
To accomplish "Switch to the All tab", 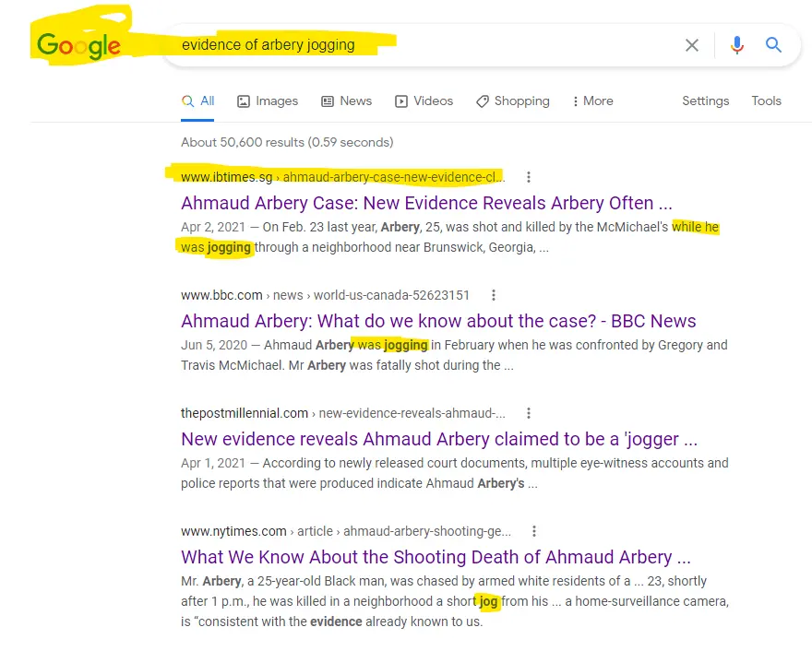I will pos(197,101).
